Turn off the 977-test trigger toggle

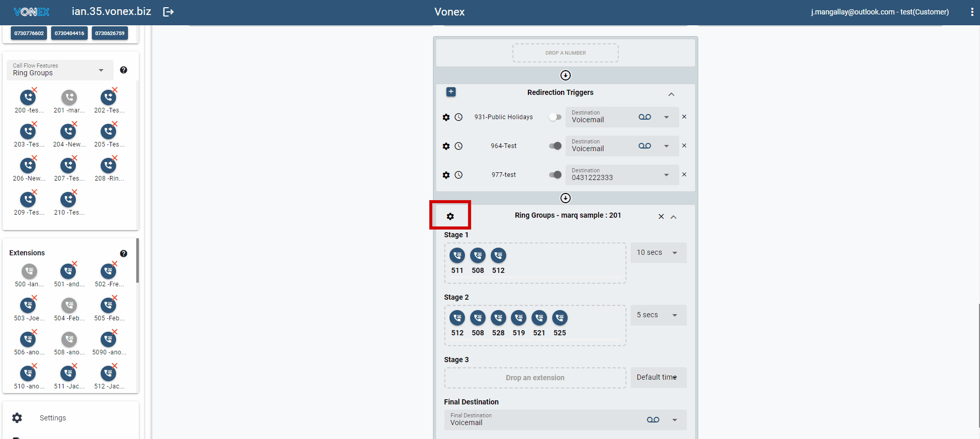pyautogui.click(x=555, y=175)
